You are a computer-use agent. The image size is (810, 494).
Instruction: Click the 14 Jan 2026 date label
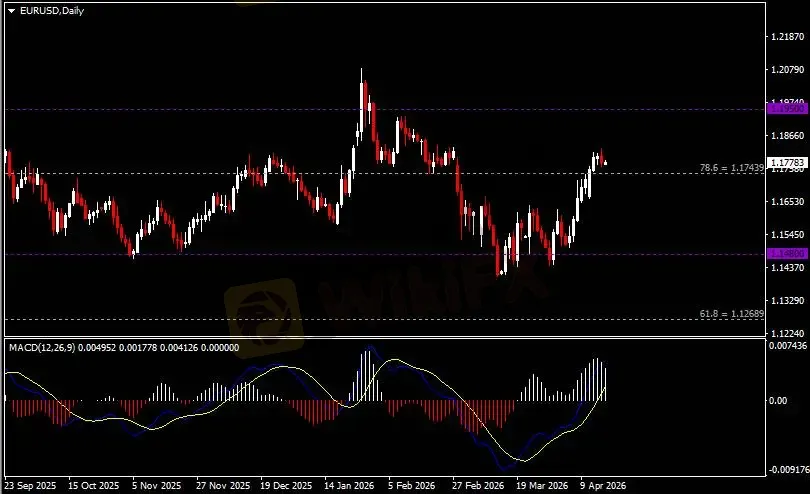coord(349,486)
